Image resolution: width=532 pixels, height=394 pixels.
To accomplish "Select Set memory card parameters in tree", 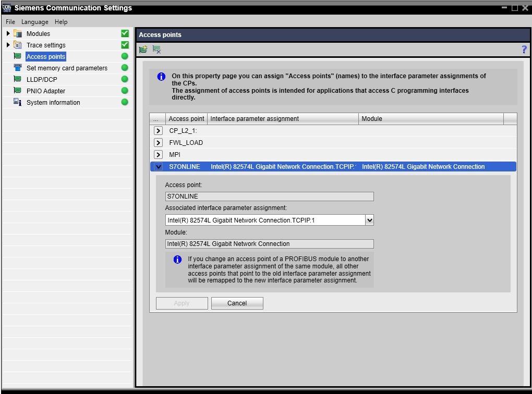I will (x=67, y=68).
